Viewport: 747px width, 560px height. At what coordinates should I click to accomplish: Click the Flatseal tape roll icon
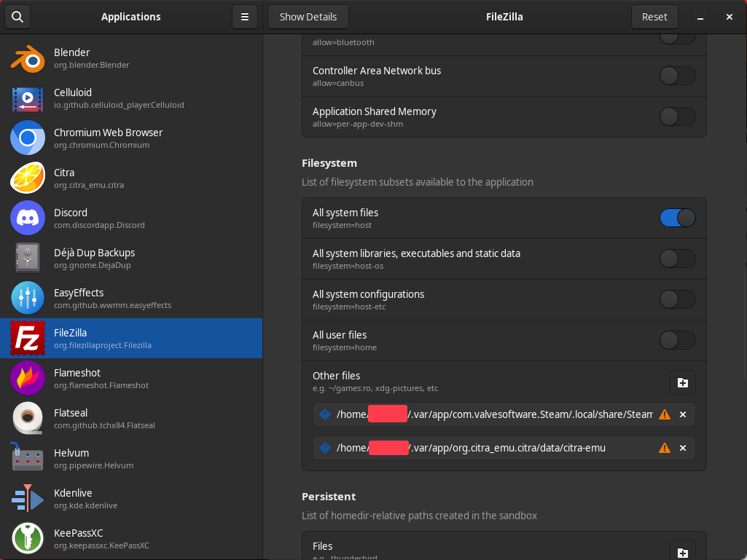28,418
